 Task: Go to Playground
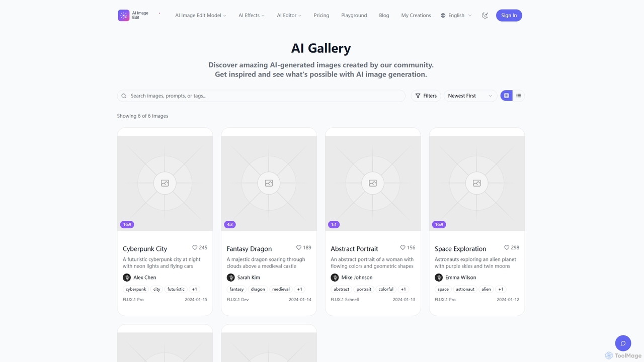coord(354,16)
